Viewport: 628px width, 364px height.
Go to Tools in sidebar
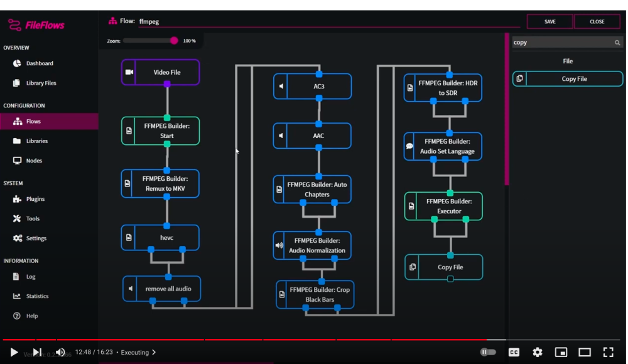33,218
